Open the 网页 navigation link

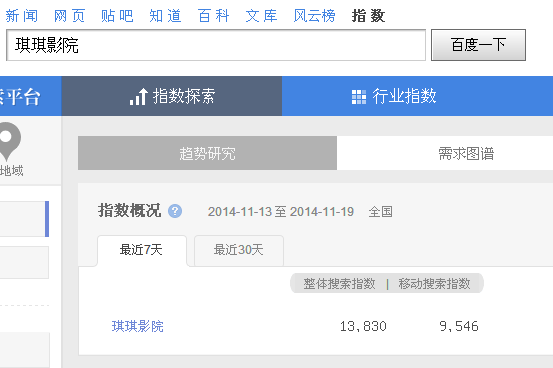pyautogui.click(x=69, y=16)
